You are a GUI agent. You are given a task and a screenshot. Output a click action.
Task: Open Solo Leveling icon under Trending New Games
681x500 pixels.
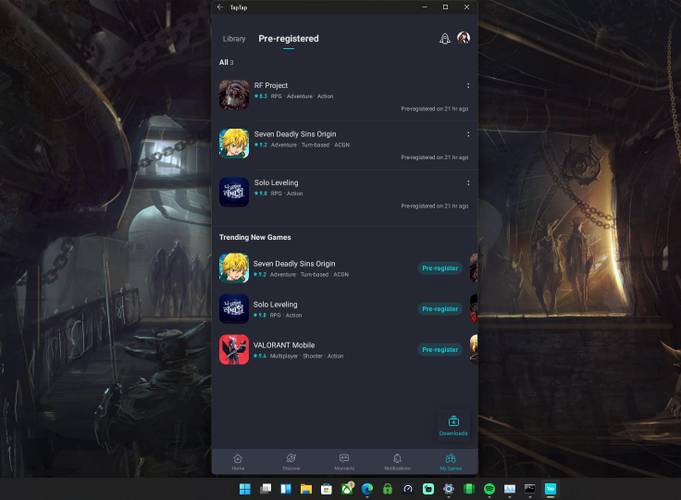[234, 309]
